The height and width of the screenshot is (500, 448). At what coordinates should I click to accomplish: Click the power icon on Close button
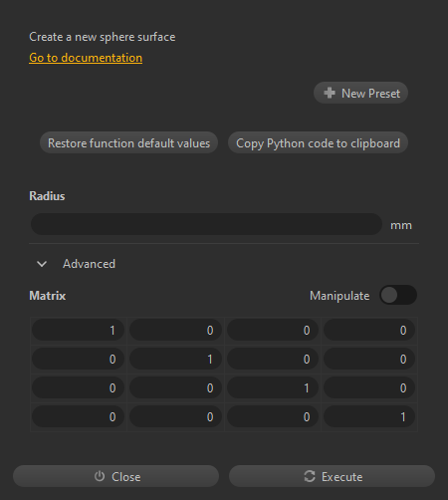100,476
